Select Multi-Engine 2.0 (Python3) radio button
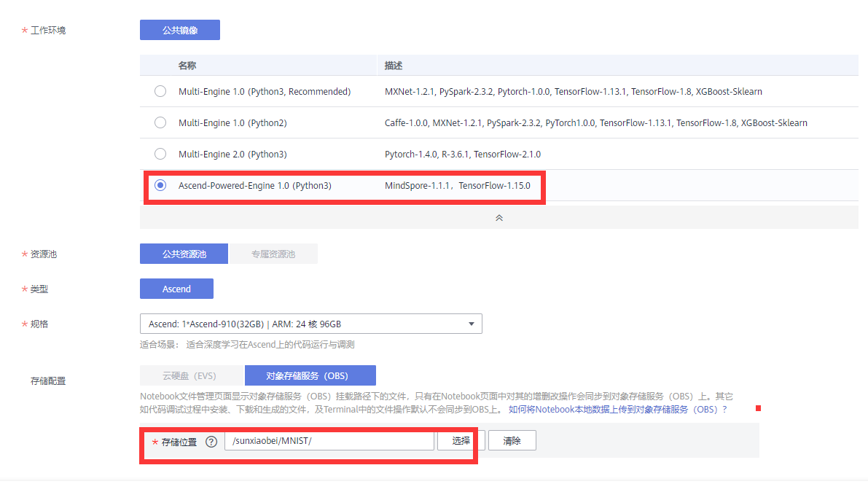This screenshot has width=868, height=484. (x=160, y=154)
